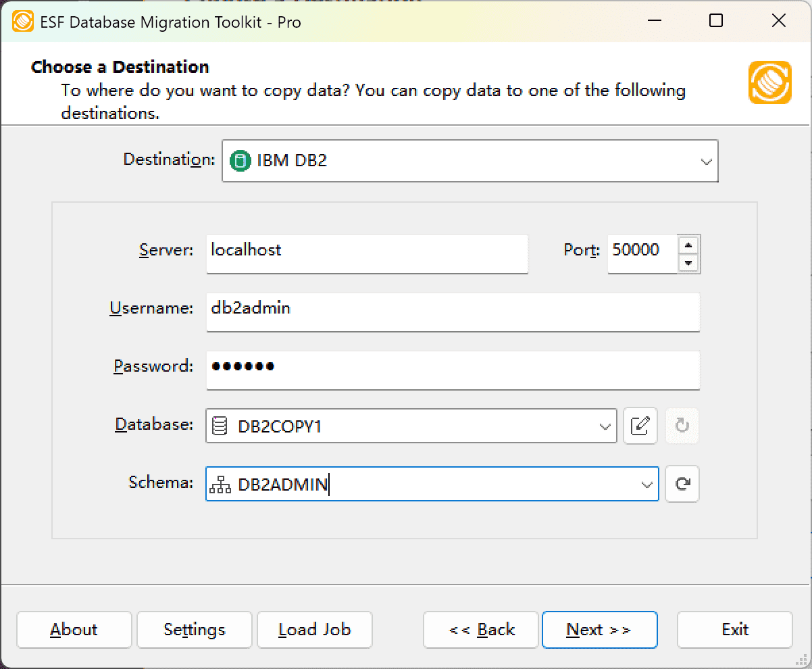Decrease the Port value with the down arrow

coord(689,264)
